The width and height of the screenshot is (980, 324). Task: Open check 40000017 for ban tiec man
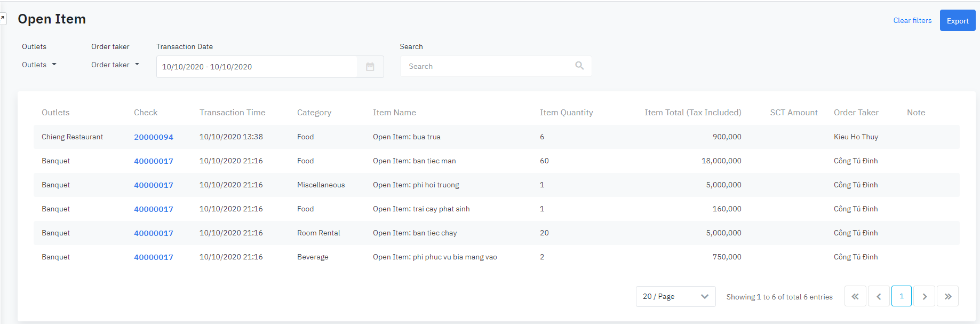point(154,161)
